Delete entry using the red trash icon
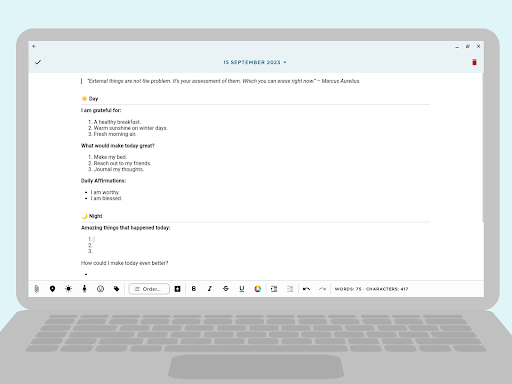 (x=474, y=62)
